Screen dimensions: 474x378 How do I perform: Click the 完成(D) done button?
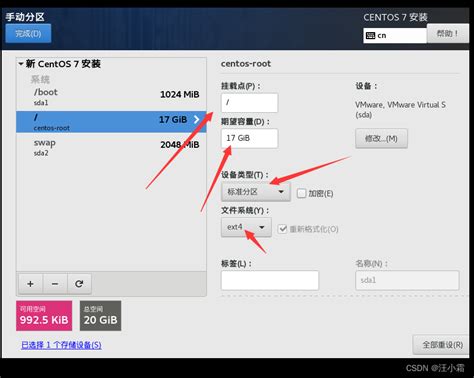click(28, 33)
